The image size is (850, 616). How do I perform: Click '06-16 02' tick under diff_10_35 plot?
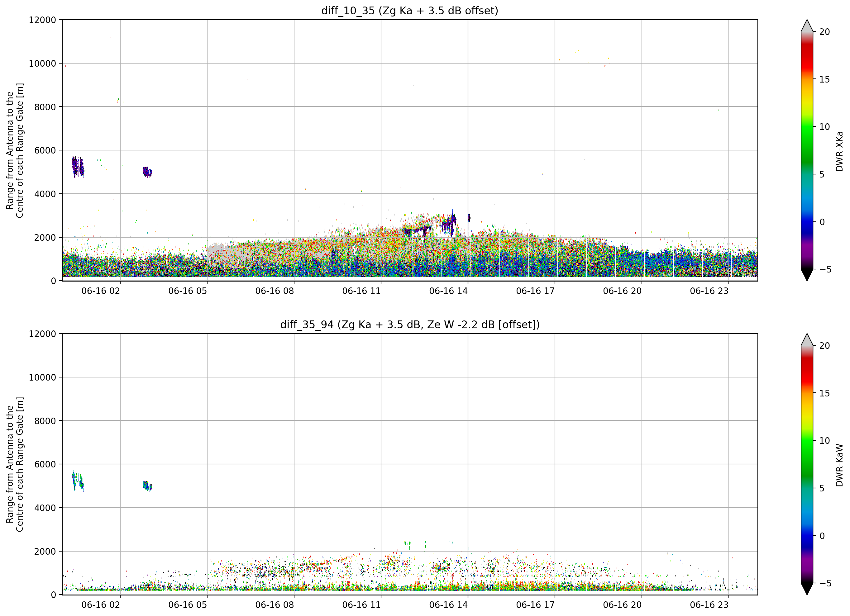pyautogui.click(x=101, y=291)
